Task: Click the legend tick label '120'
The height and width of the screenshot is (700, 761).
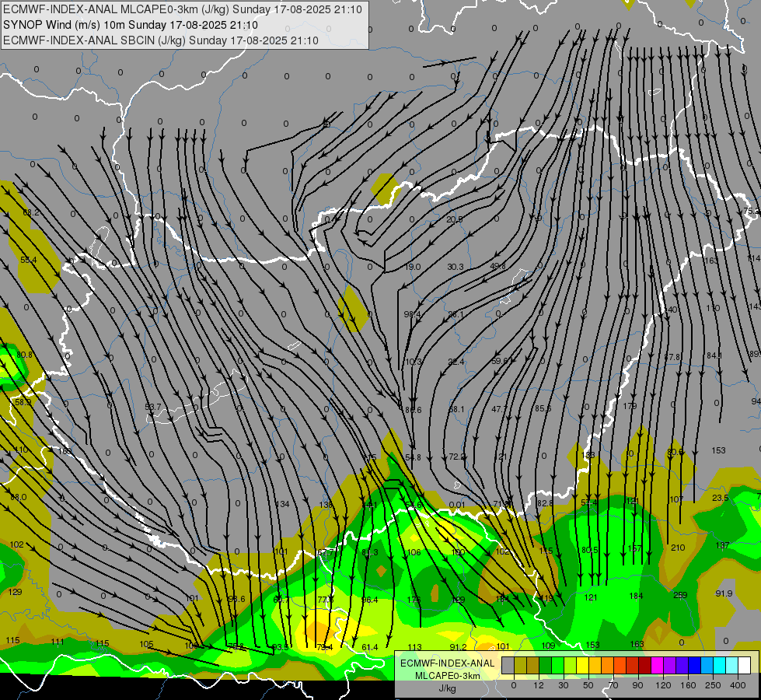Action: [x=663, y=685]
